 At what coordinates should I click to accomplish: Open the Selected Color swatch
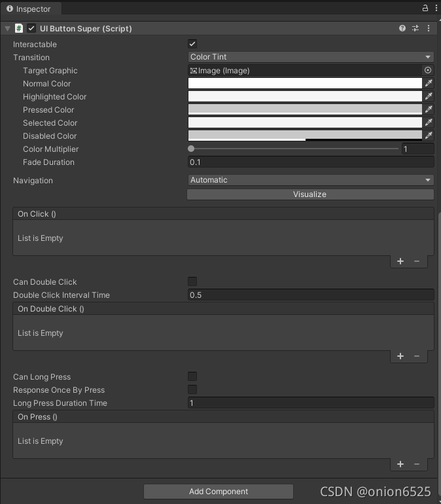(x=305, y=122)
